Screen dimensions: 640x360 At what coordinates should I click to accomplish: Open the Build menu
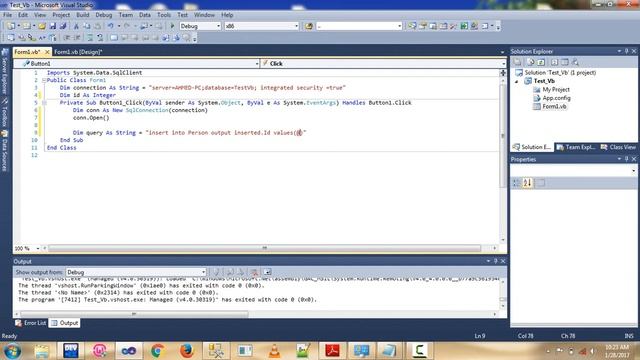(82, 15)
